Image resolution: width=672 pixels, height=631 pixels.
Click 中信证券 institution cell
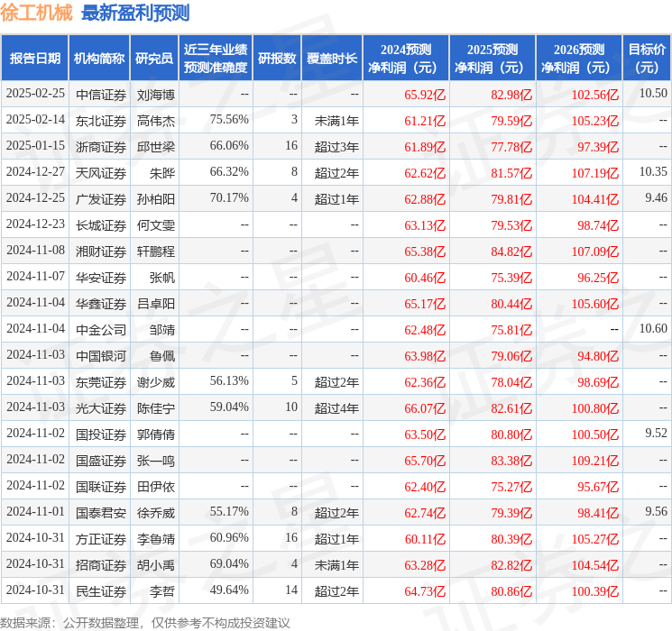(101, 95)
